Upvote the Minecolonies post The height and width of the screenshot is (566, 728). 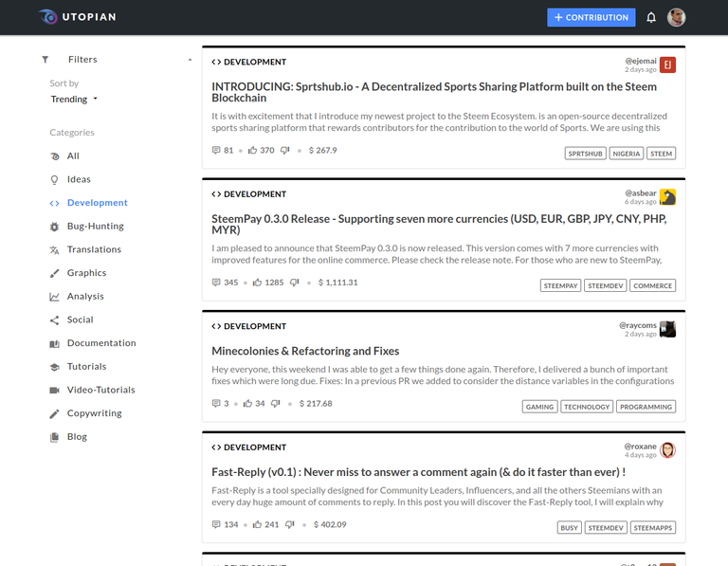tap(247, 404)
